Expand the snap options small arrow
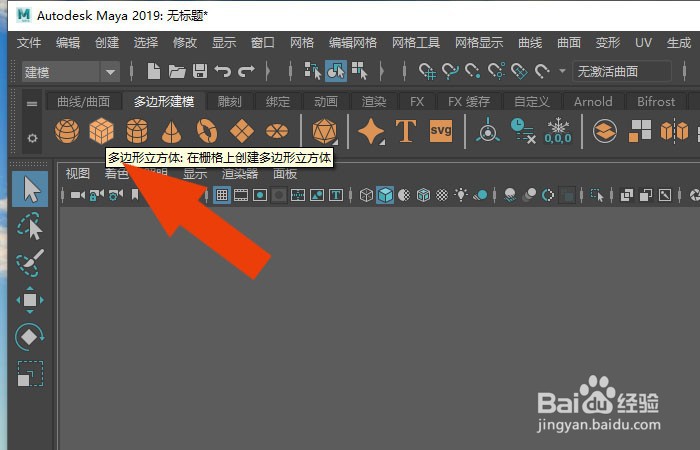 click(x=562, y=71)
